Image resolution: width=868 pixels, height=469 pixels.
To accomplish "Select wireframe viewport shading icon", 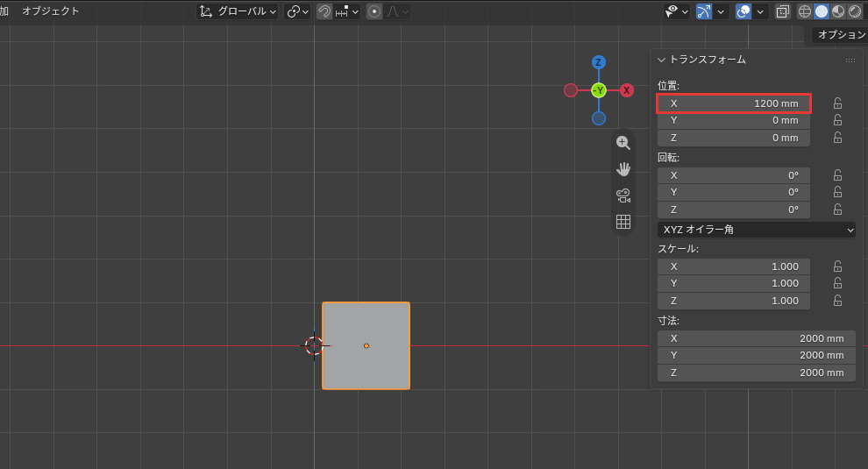I will click(x=804, y=11).
